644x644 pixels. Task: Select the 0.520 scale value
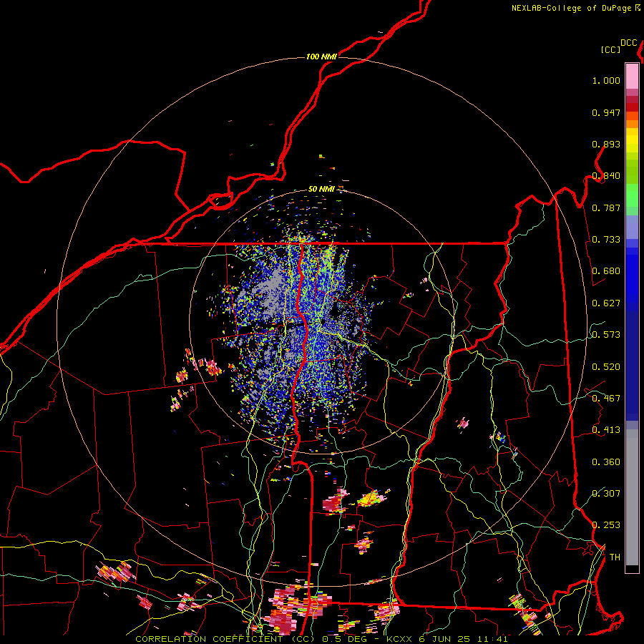[606, 367]
